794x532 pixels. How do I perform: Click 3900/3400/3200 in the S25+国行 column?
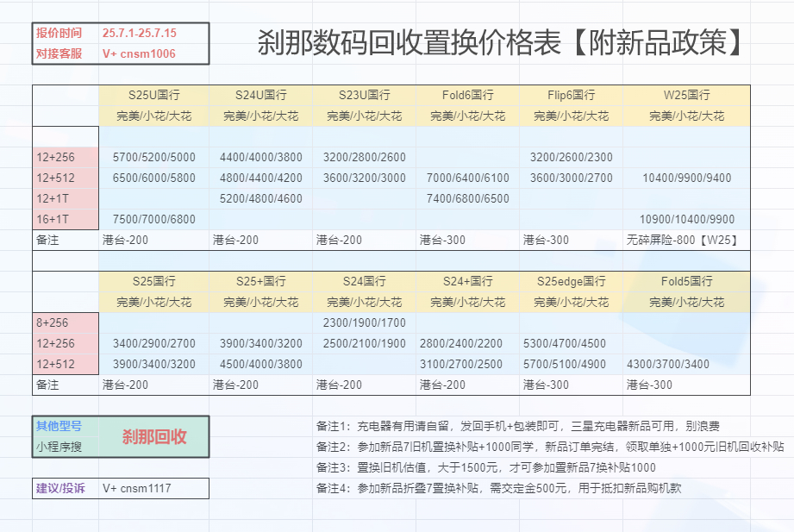click(260, 343)
